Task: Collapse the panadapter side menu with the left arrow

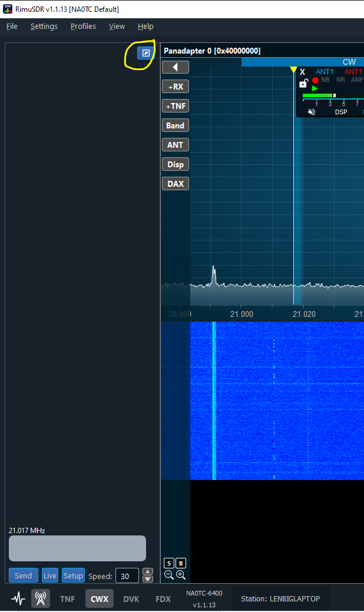Action: point(176,67)
